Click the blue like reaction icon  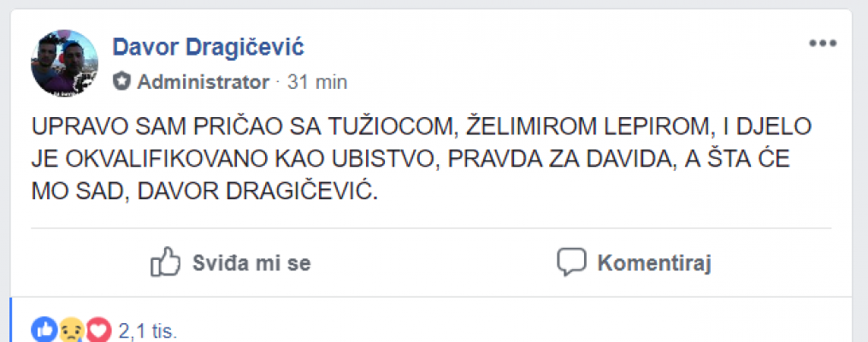click(44, 329)
